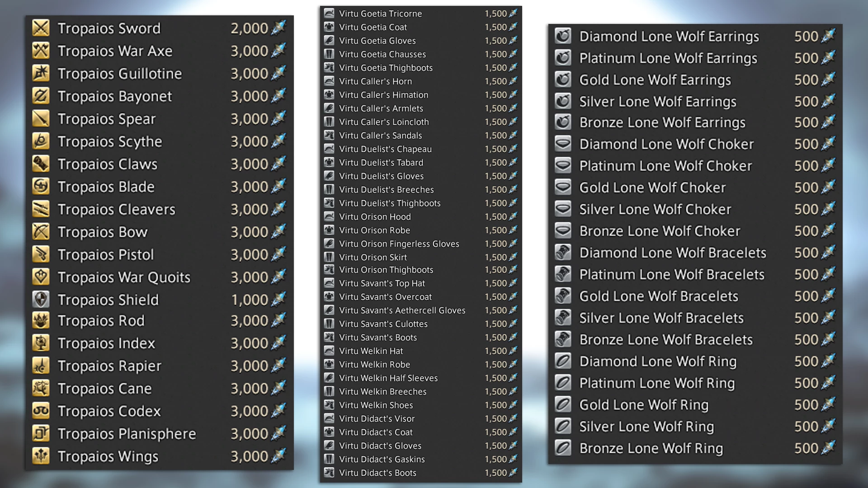Select the Tropaios Planisphere icon
868x488 pixels.
[41, 433]
